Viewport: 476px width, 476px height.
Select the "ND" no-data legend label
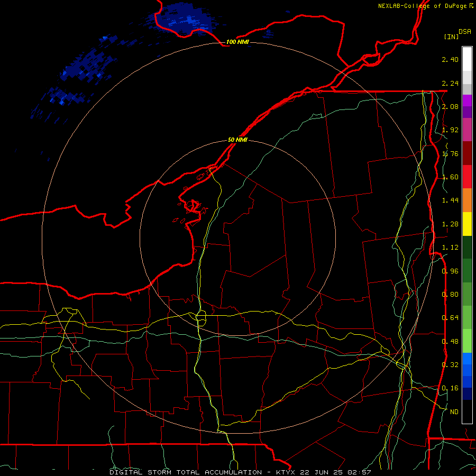pyautogui.click(x=454, y=412)
